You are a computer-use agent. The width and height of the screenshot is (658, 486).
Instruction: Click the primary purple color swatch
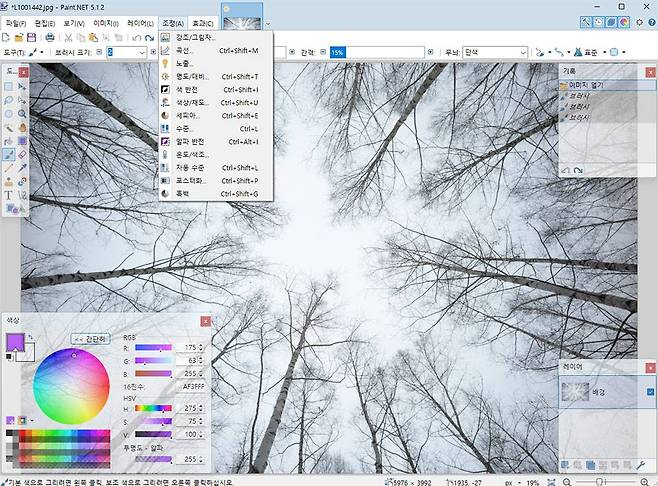[x=15, y=343]
